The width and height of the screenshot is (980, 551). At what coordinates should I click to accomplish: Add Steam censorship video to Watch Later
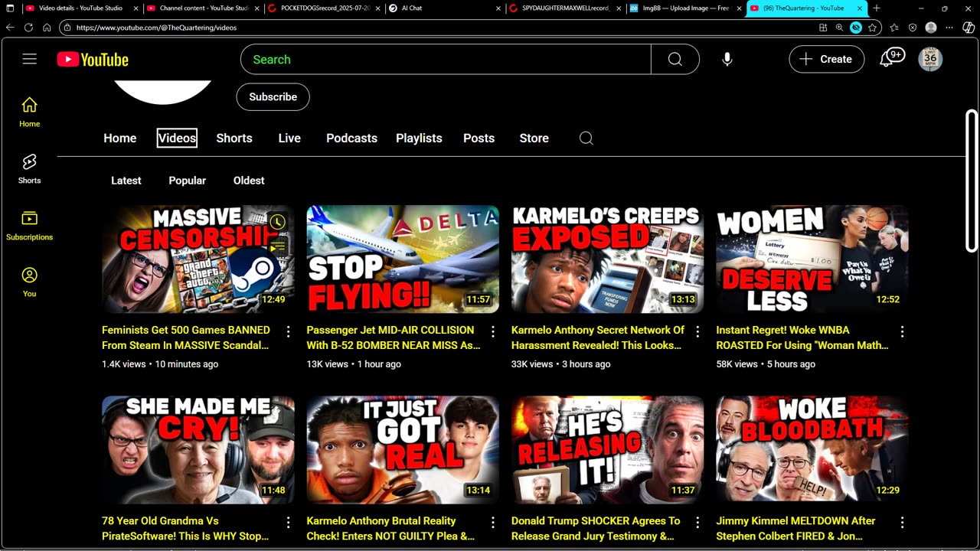click(x=277, y=222)
